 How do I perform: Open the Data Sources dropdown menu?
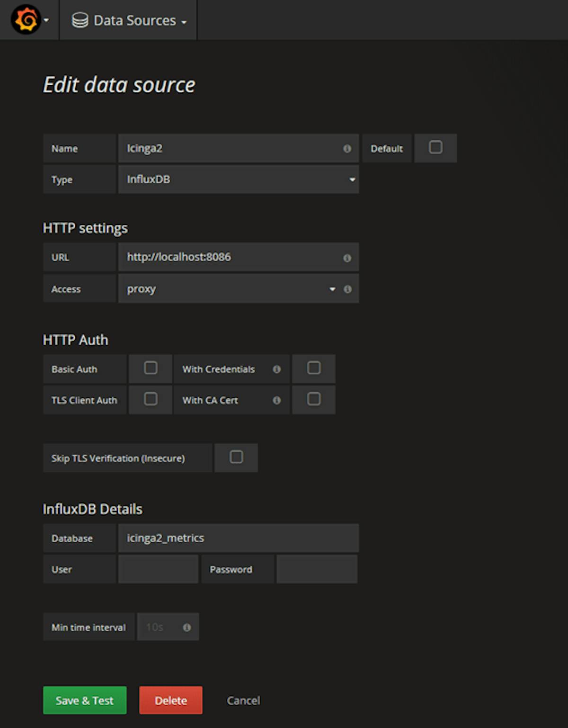[x=129, y=20]
